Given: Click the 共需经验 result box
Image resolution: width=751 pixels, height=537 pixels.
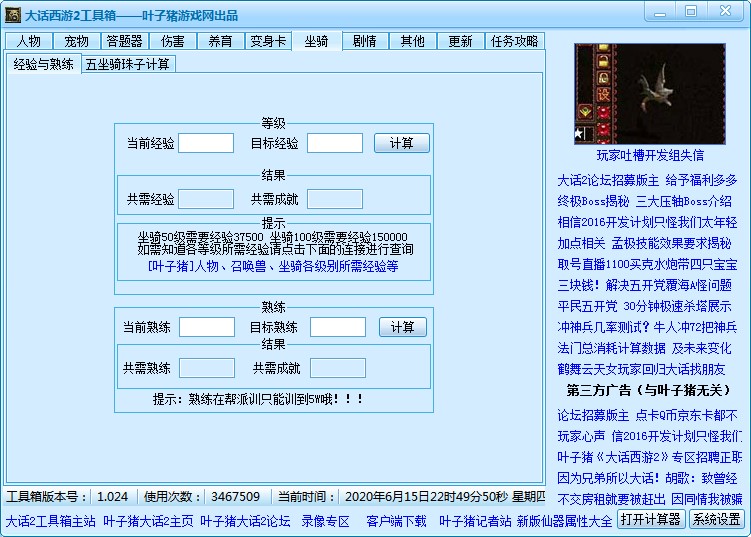Looking at the screenshot, I should 206,199.
